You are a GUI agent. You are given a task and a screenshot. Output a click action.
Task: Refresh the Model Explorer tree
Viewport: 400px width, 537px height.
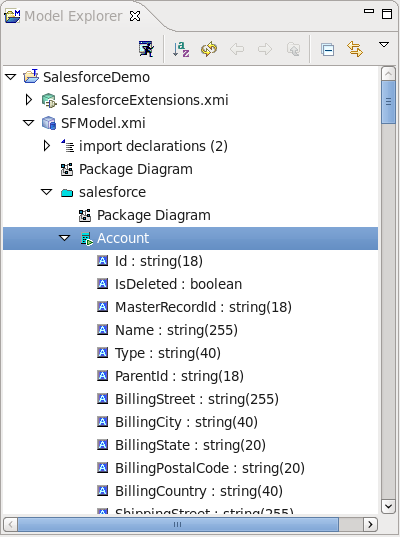pos(209,49)
